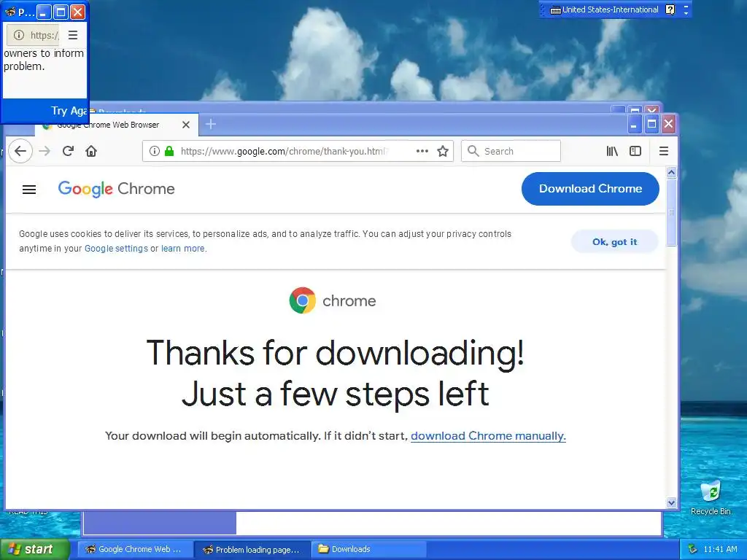
Task: Show site information icon in main address bar
Action: [155, 151]
